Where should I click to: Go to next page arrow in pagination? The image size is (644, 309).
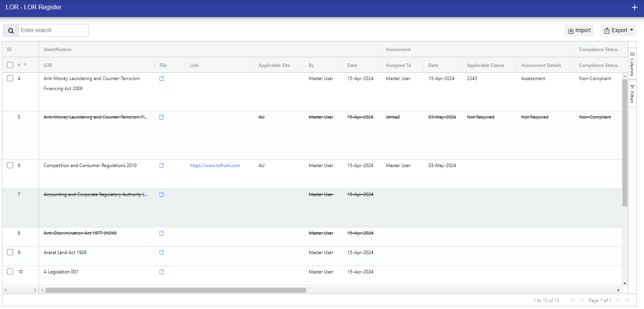pos(618,300)
